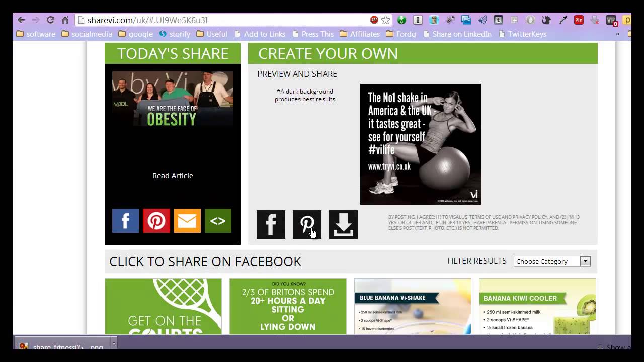Viewport: 644px width, 362px height.
Task: Activate the eyedropper color picker extension
Action: click(x=563, y=20)
